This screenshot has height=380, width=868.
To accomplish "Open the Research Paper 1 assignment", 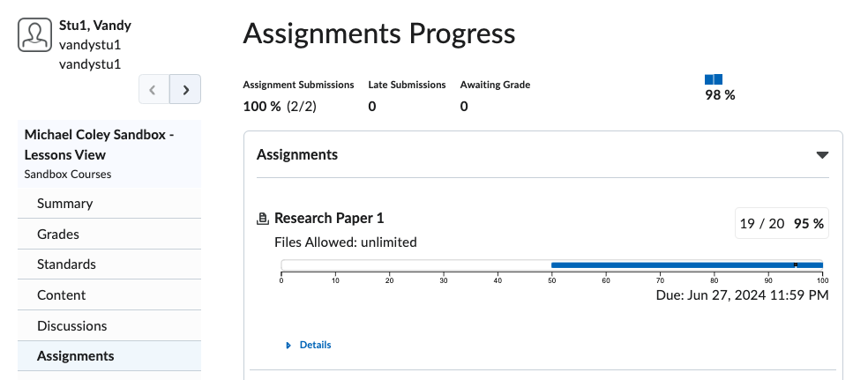I will pos(329,218).
